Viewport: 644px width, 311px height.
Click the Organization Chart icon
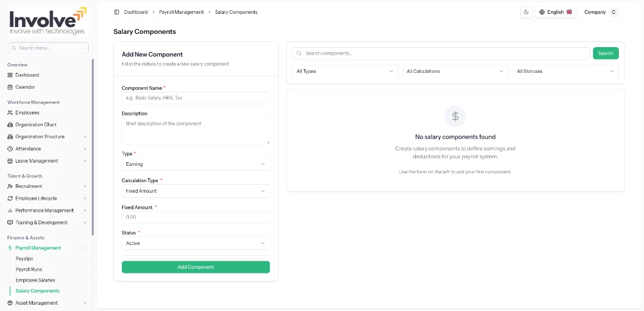(x=10, y=124)
